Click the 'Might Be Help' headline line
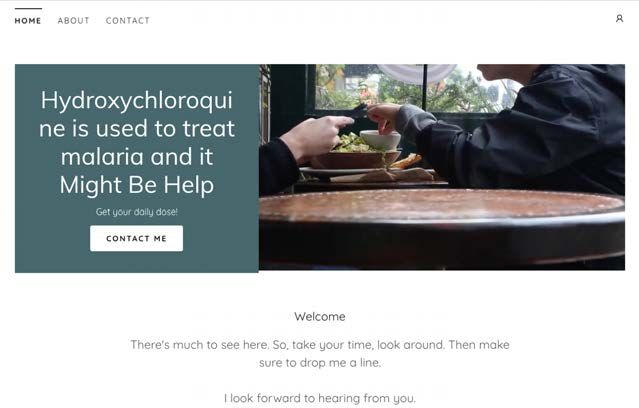The image size is (639, 408). pyautogui.click(x=137, y=185)
